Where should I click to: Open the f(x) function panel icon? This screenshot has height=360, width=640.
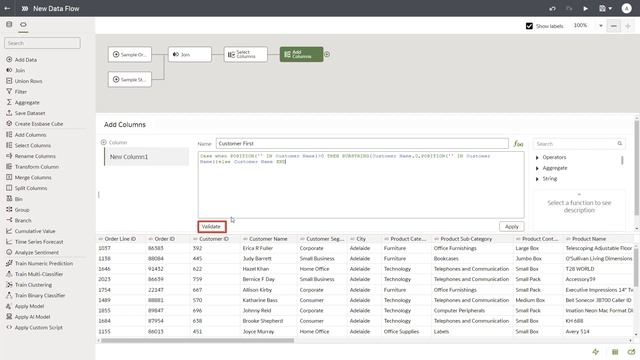[x=518, y=144]
